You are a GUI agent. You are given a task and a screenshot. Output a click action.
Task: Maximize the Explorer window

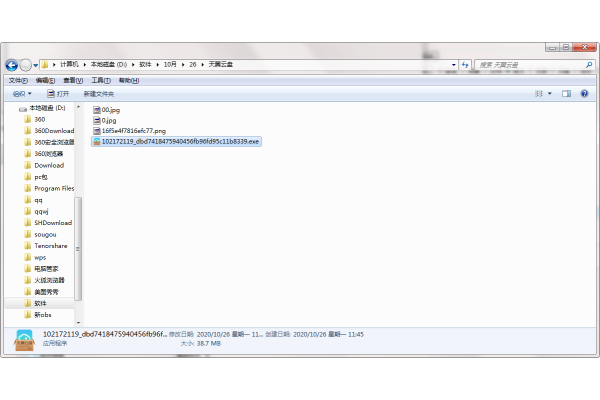point(566,47)
